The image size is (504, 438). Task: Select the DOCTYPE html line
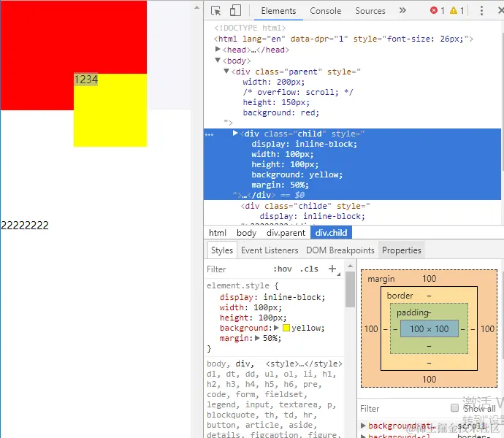250,28
